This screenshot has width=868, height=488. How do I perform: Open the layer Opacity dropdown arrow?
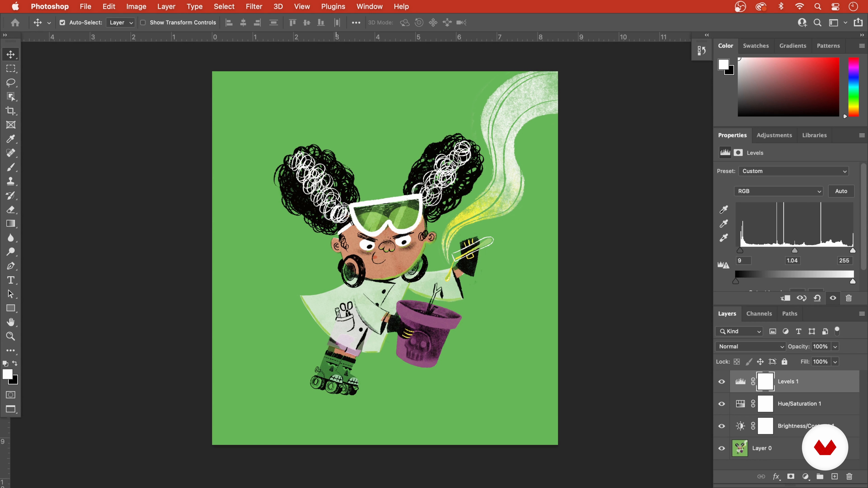click(835, 347)
